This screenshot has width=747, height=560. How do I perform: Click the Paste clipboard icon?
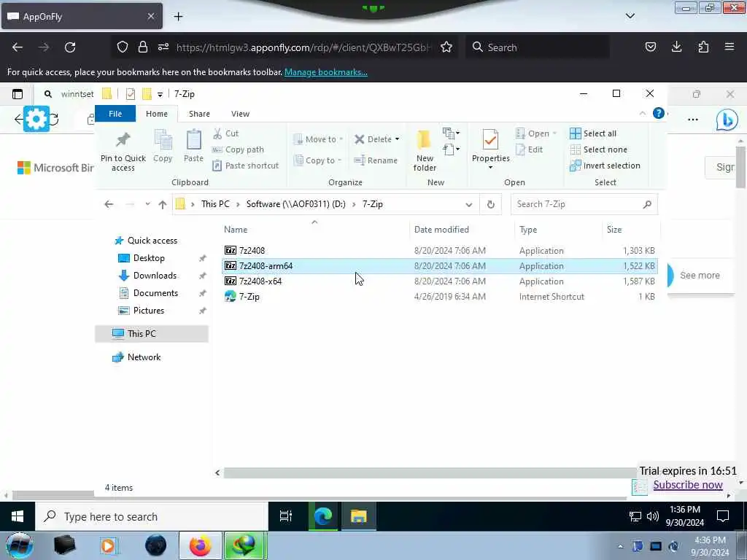193,139
